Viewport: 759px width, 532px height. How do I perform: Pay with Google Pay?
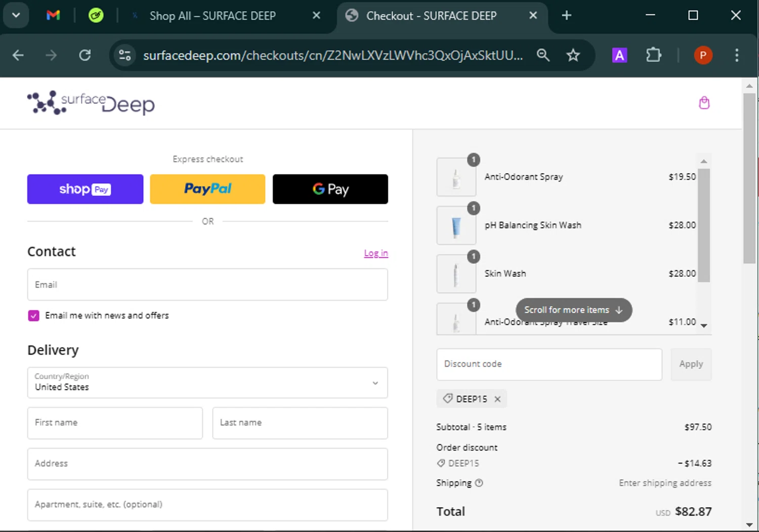pos(330,189)
